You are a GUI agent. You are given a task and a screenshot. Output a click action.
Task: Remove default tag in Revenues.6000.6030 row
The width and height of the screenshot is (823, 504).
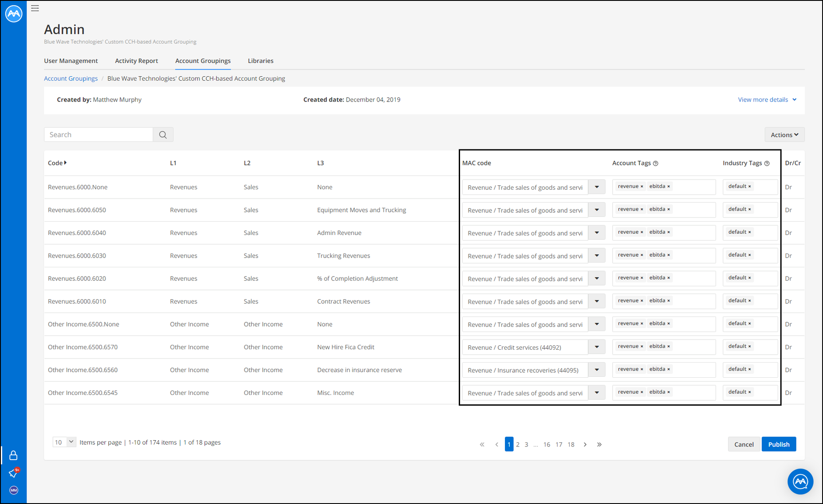[x=750, y=255]
